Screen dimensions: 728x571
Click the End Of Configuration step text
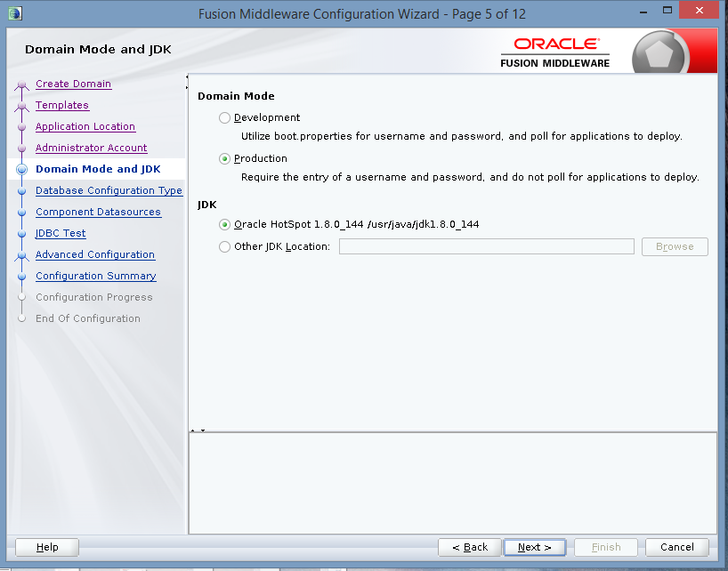[88, 318]
